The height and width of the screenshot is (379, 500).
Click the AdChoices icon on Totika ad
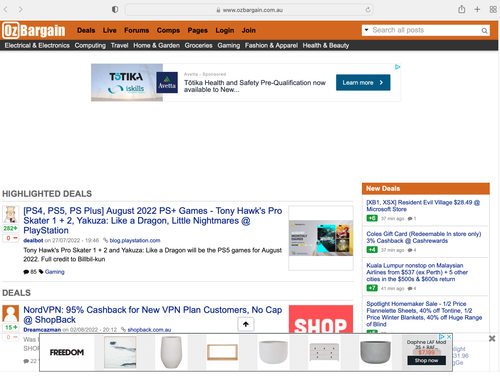coord(398,67)
